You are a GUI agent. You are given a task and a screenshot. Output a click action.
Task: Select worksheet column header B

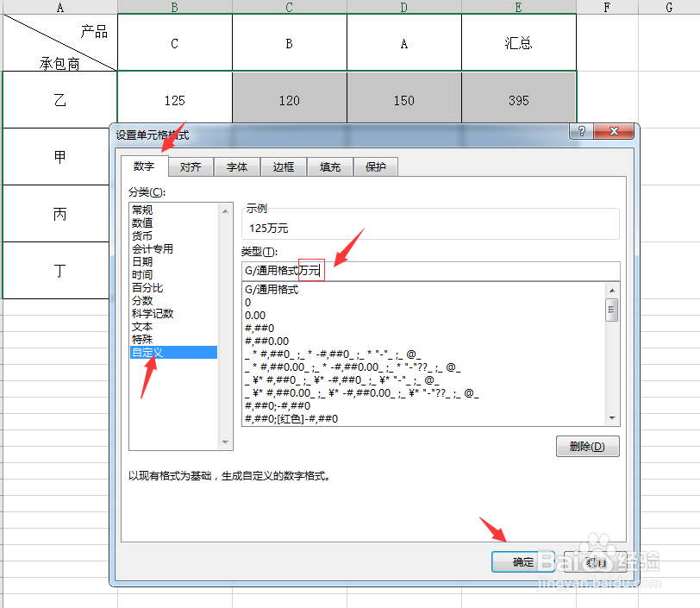click(x=173, y=7)
